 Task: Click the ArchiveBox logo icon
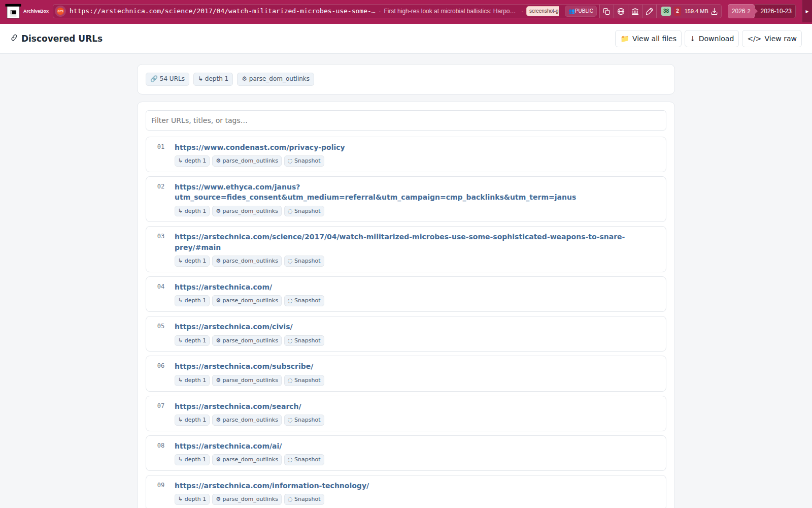coord(13,11)
